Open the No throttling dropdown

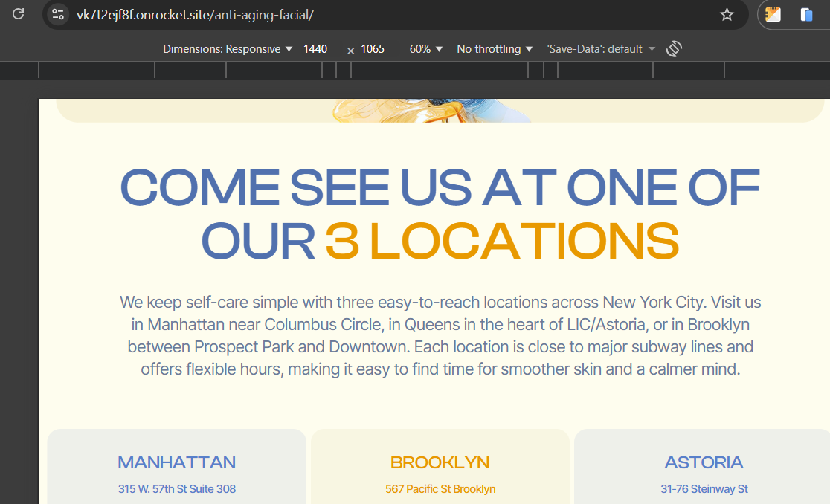tap(495, 48)
